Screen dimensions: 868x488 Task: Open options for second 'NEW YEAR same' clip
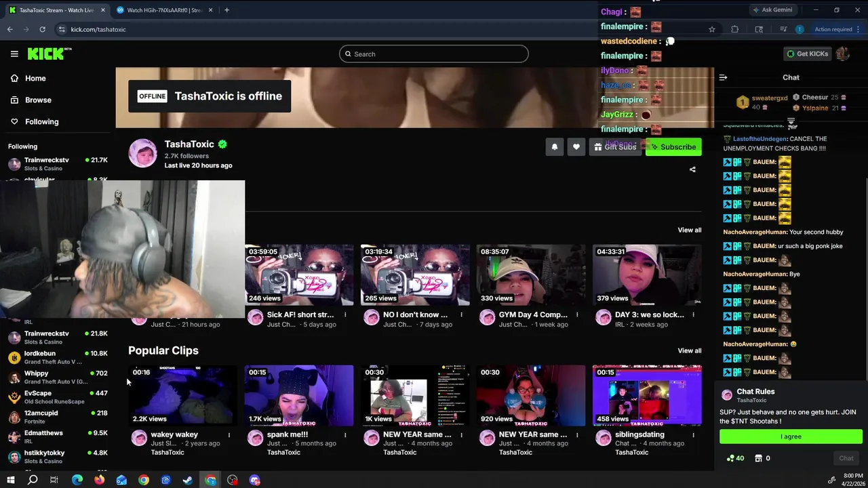(577, 434)
